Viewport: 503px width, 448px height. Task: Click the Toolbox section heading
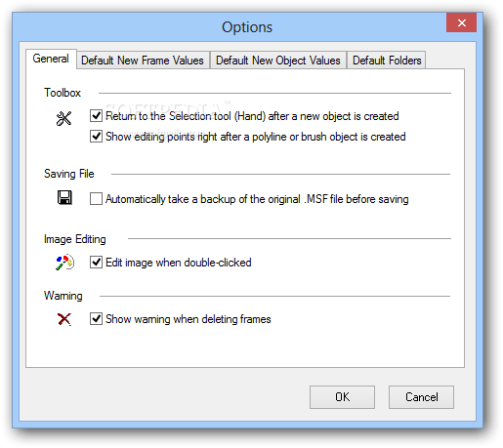point(63,93)
